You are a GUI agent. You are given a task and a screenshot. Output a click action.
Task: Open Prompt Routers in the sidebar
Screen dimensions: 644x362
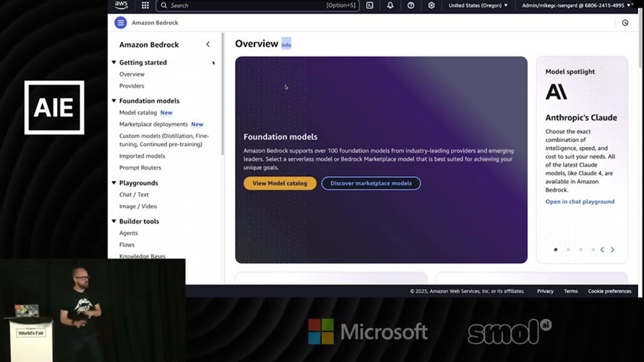140,168
